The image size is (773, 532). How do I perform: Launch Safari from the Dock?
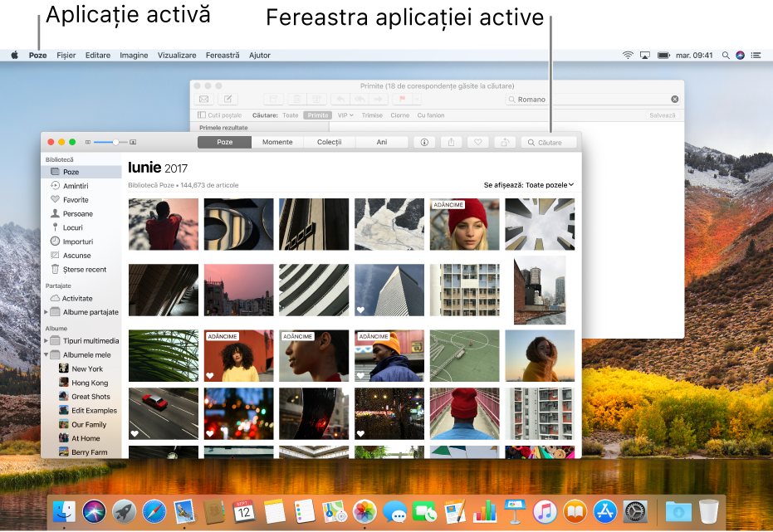click(x=154, y=511)
